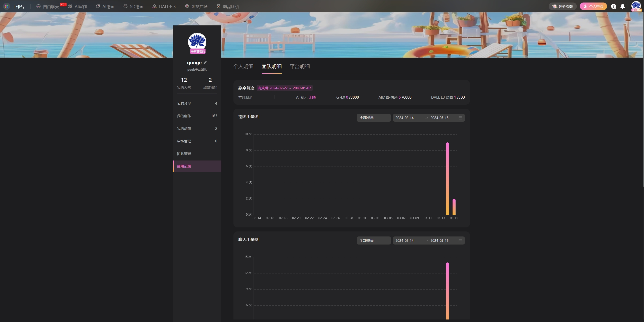Set 聊天用量图 start date 2024-02-14
The image size is (644, 322).
405,240
